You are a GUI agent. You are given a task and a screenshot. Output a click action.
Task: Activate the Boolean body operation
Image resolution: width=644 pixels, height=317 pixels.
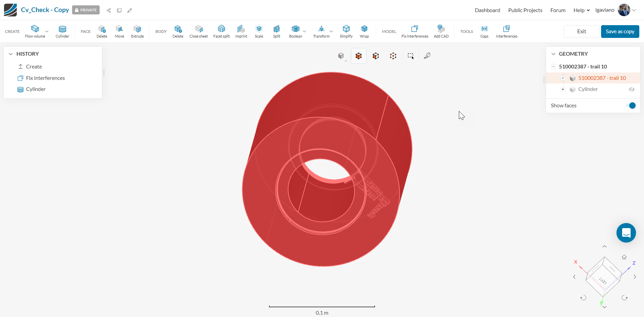pos(295,31)
